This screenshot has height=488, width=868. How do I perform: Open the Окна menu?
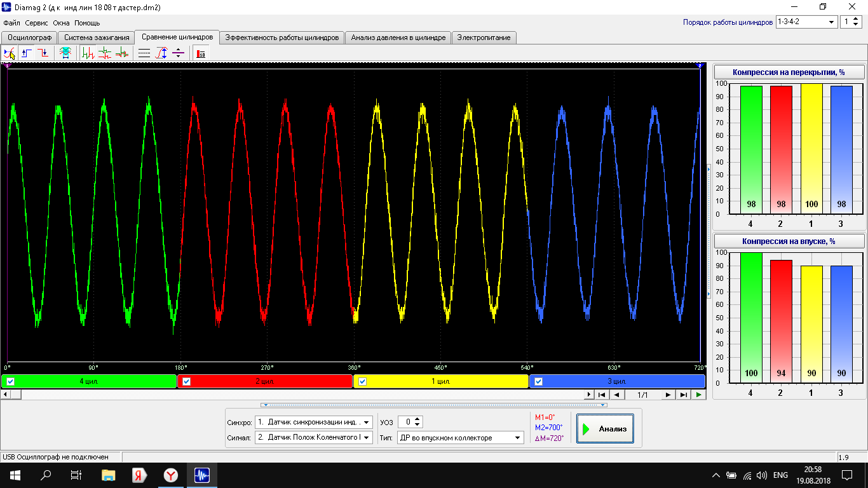coord(61,23)
